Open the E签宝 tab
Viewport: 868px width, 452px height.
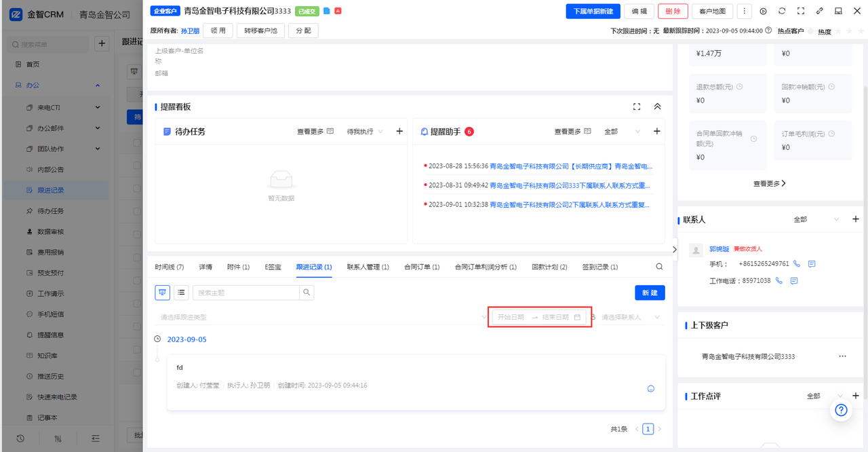pos(273,267)
